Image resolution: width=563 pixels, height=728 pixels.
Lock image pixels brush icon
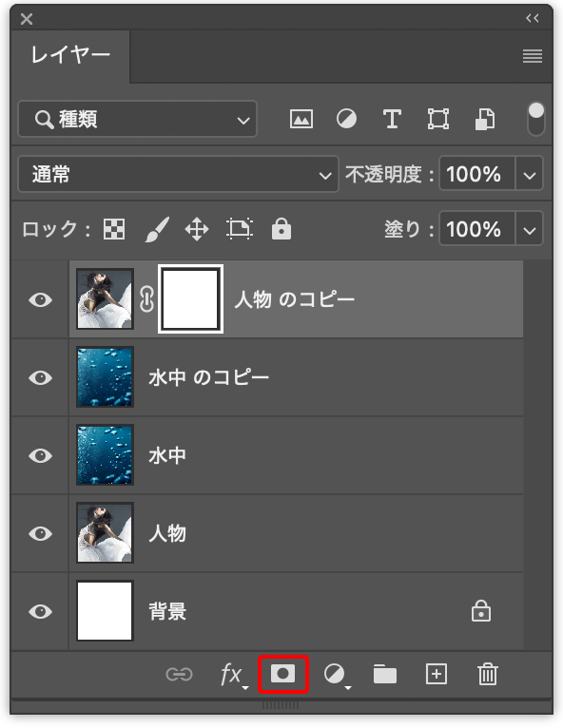(x=158, y=229)
